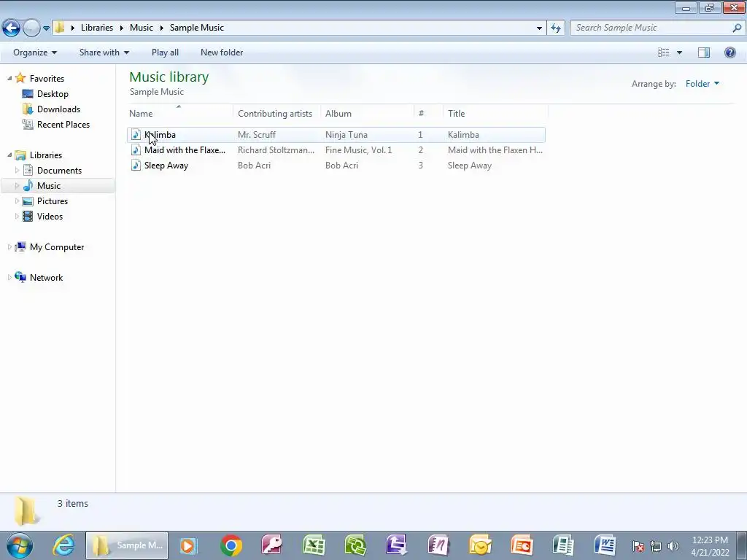Screen dimensions: 747x560
Task: Open Help with the question mark icon
Action: [x=729, y=52]
